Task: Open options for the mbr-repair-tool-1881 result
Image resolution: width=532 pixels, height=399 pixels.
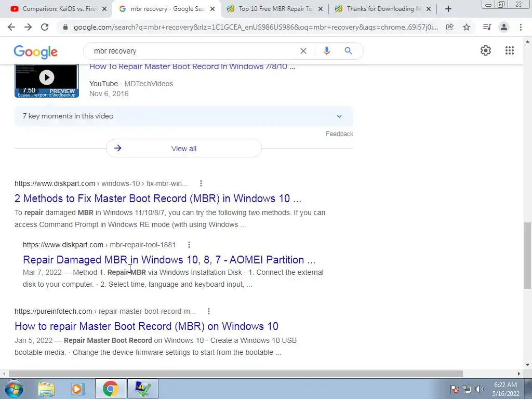Action: tap(189, 245)
